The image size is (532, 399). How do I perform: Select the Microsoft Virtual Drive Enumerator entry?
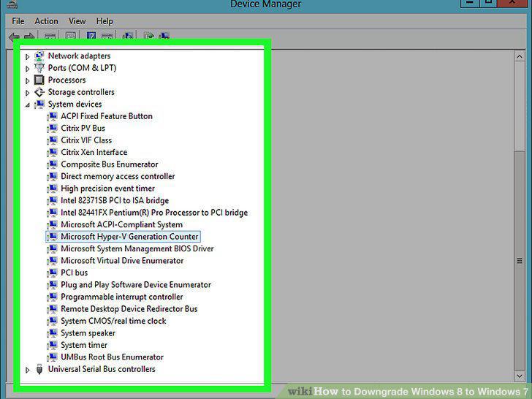(122, 261)
